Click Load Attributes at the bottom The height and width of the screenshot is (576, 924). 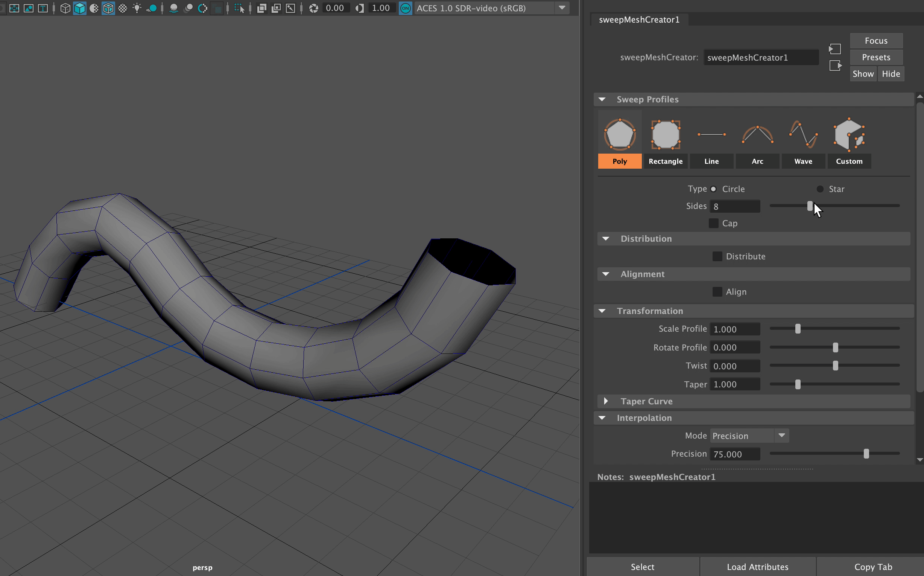tap(757, 567)
